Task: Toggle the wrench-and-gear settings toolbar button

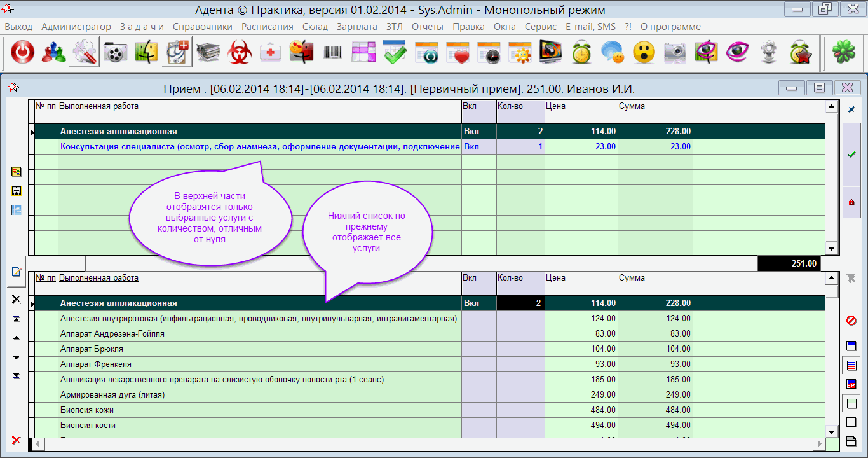Action: tap(85, 53)
